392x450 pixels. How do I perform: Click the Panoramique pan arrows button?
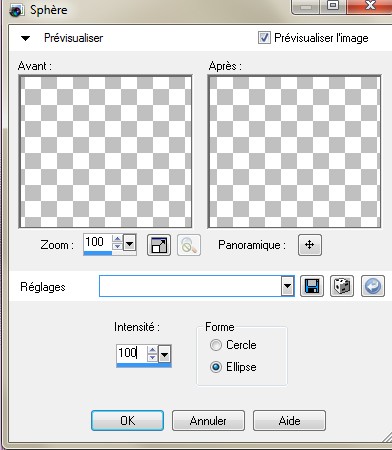pos(310,245)
